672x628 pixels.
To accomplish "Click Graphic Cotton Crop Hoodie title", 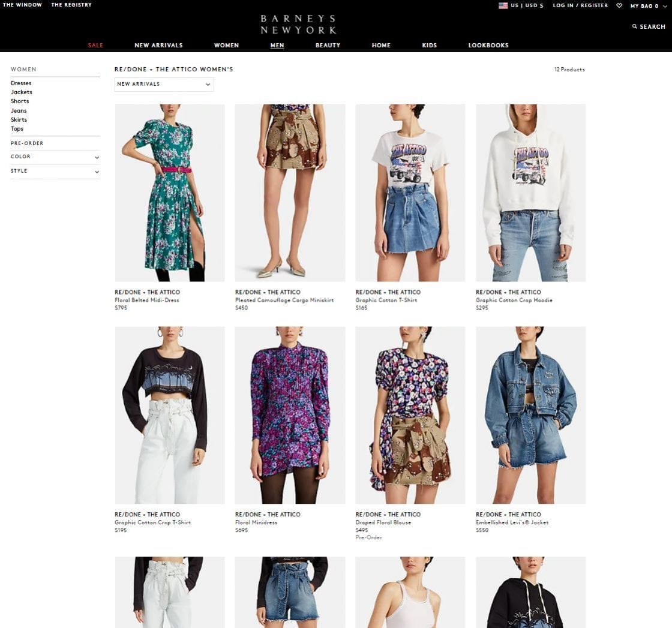I will 514,301.
